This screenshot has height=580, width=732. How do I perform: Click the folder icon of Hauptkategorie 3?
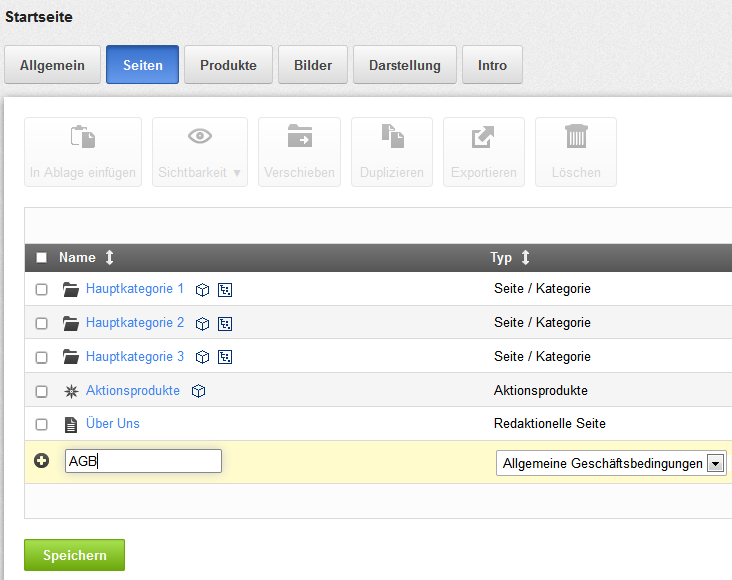pyautogui.click(x=71, y=357)
